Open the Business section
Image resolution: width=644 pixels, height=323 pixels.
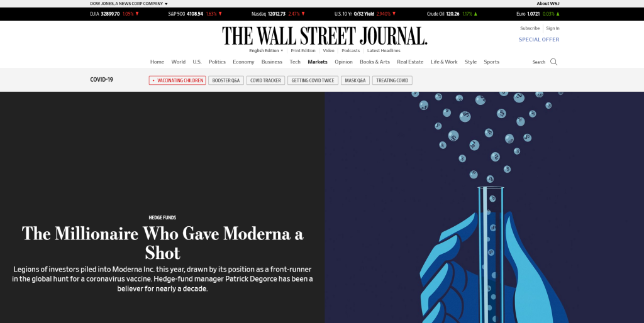pos(272,62)
